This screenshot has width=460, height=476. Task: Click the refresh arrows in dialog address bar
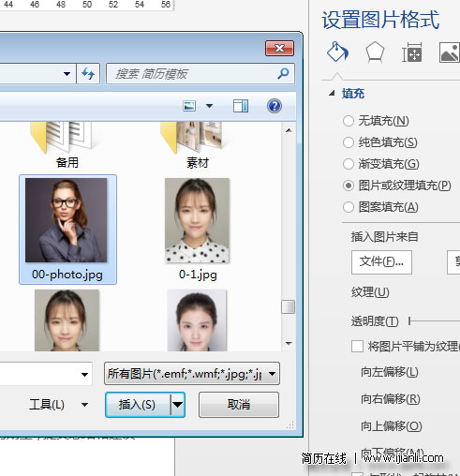(x=88, y=74)
